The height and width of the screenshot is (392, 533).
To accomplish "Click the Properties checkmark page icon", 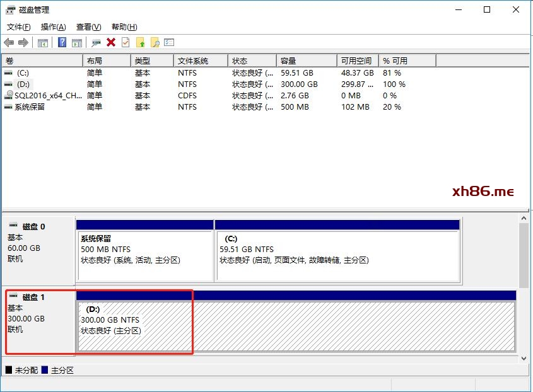I will 126,42.
